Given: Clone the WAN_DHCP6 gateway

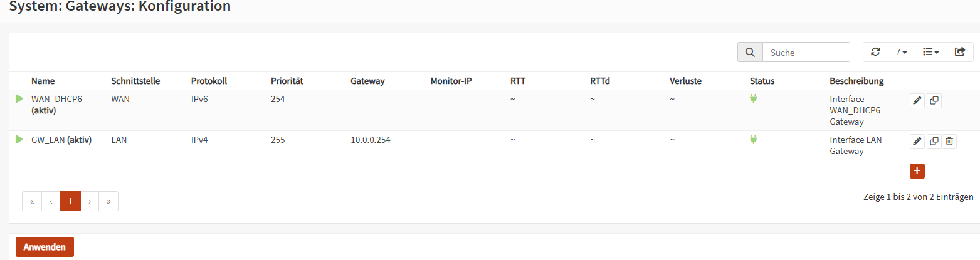Looking at the screenshot, I should 934,101.
